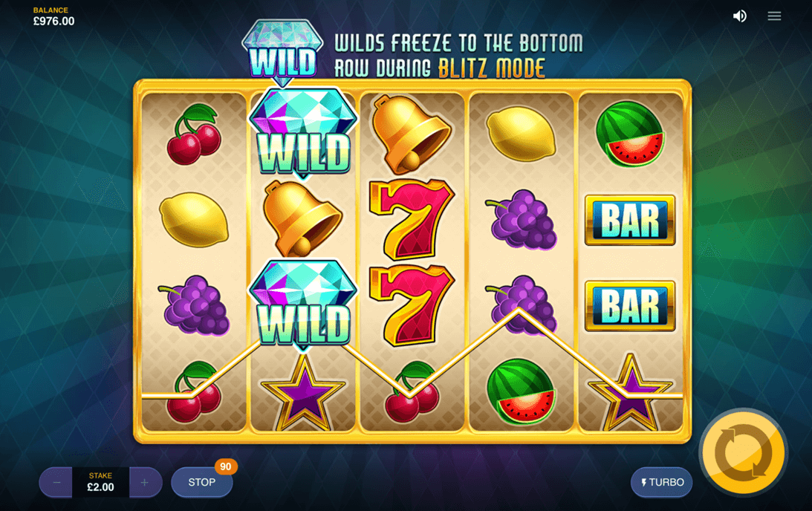812x511 pixels.
Task: Click the golden spin button
Action: tap(743, 452)
